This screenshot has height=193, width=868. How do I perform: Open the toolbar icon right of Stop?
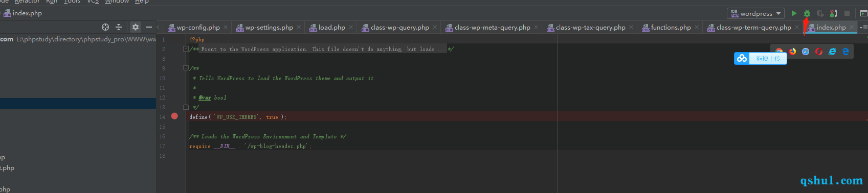click(864, 13)
